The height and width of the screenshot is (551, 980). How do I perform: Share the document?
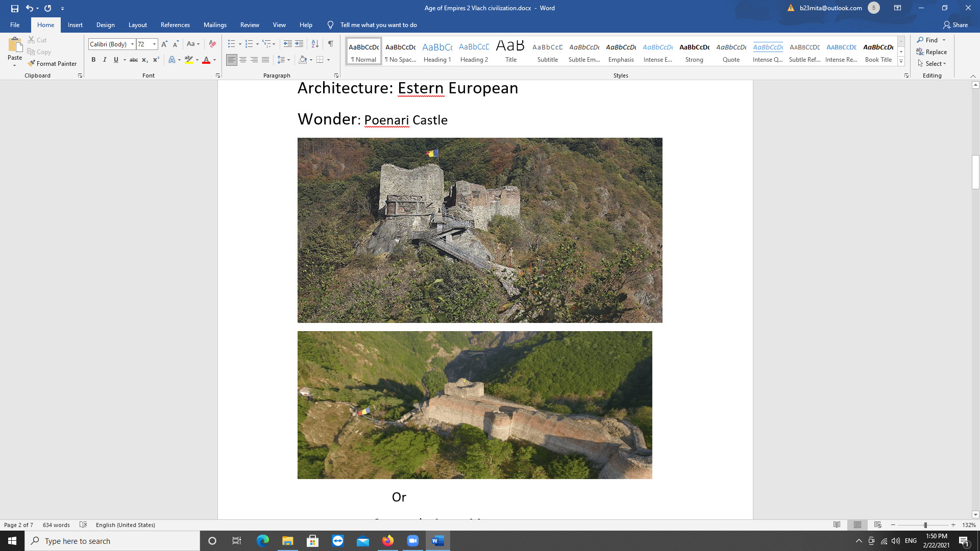coord(955,24)
